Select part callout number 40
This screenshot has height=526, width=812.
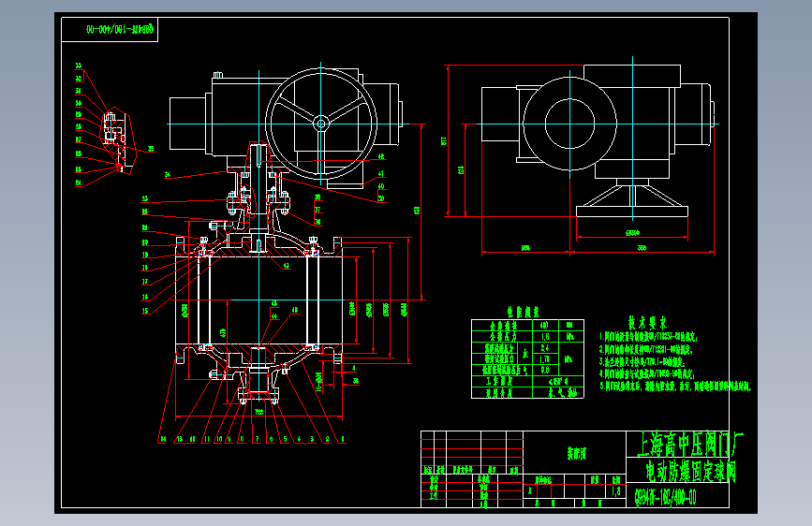pos(381,186)
